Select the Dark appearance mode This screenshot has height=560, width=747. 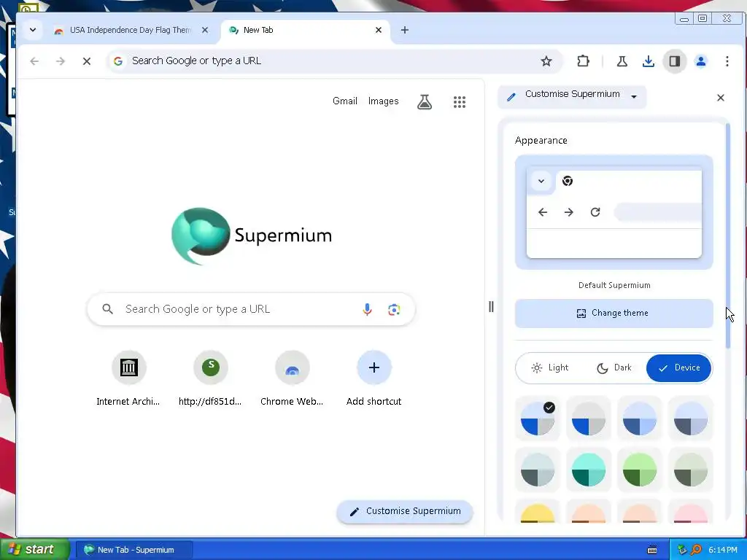614,367
